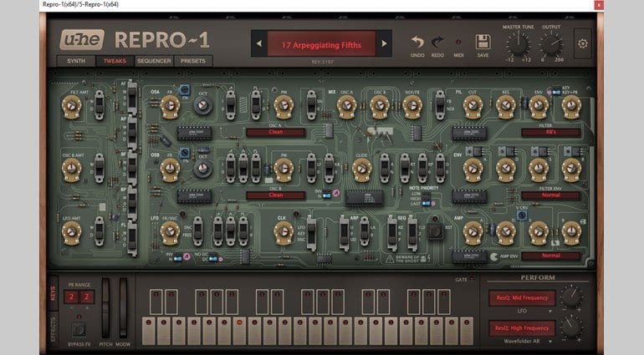Toggle the LFO INV/N jumper
The height and width of the screenshot is (355, 644).
(x=177, y=259)
